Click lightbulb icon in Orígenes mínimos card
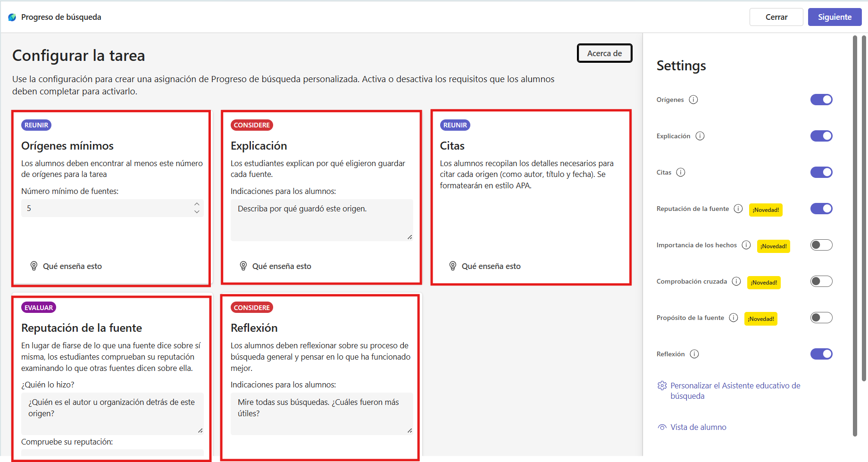 pos(34,266)
